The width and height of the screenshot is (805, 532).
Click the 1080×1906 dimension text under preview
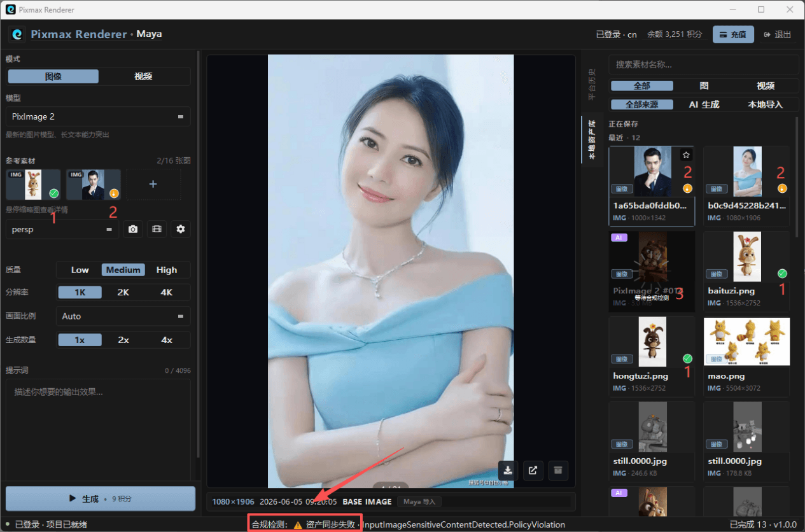[233, 501]
